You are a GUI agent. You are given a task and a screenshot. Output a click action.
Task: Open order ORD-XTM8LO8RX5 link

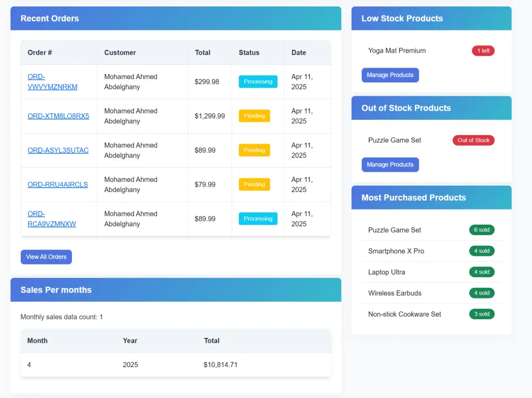pos(59,116)
